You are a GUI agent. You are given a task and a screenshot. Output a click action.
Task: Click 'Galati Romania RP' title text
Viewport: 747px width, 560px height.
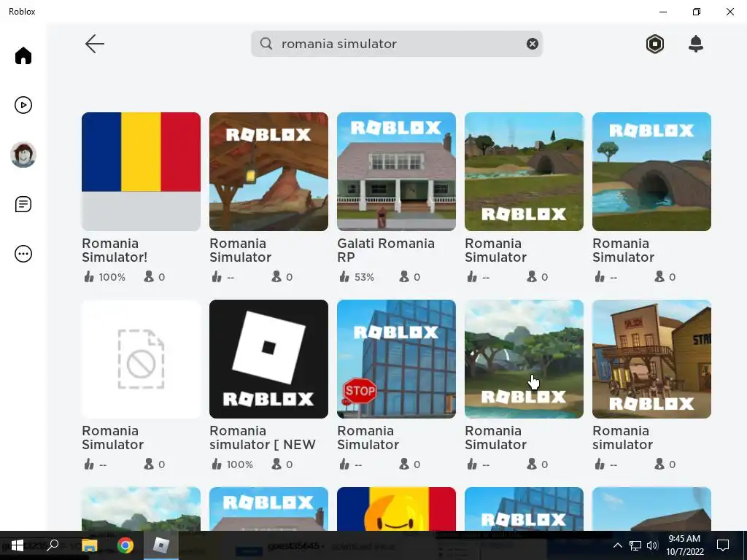pos(386,251)
